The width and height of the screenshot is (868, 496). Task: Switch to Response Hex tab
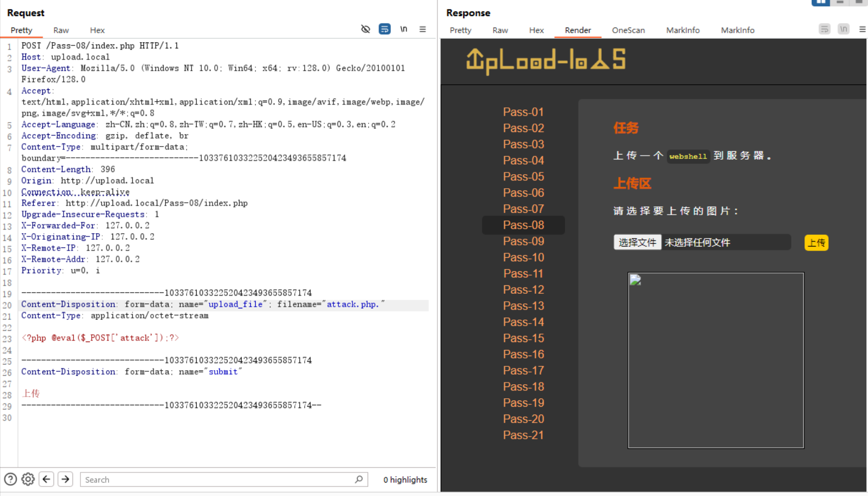click(x=536, y=30)
